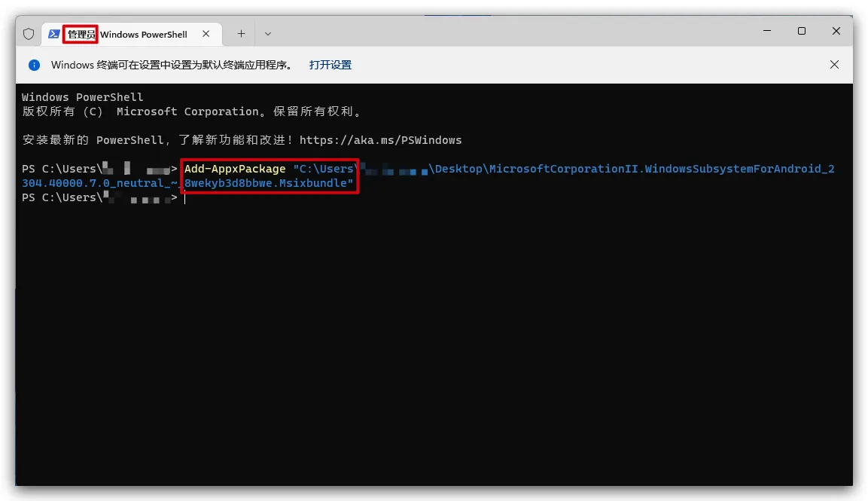Click the Microsoft Corporation copyright line
Viewport: 868px width, 501px height.
pyautogui.click(x=191, y=112)
